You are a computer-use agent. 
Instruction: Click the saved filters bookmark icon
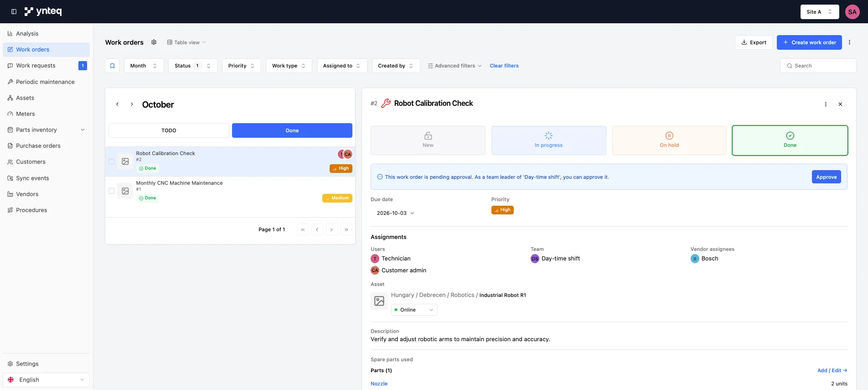point(112,66)
